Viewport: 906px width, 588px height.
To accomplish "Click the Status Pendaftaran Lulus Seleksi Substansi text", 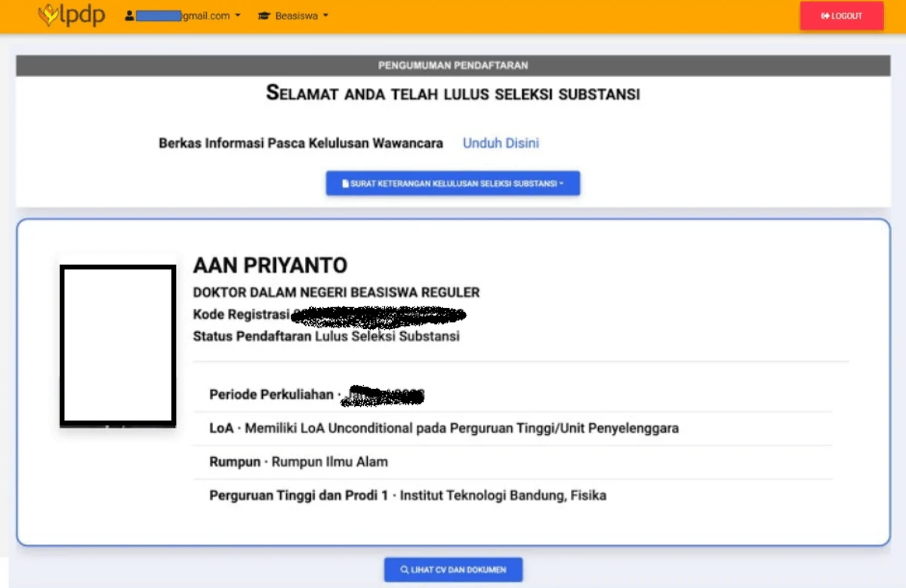I will tap(326, 336).
